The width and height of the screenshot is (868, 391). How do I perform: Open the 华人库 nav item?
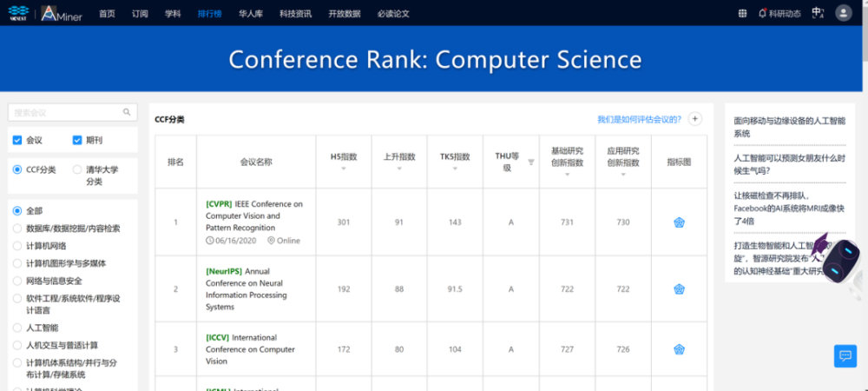(x=251, y=14)
